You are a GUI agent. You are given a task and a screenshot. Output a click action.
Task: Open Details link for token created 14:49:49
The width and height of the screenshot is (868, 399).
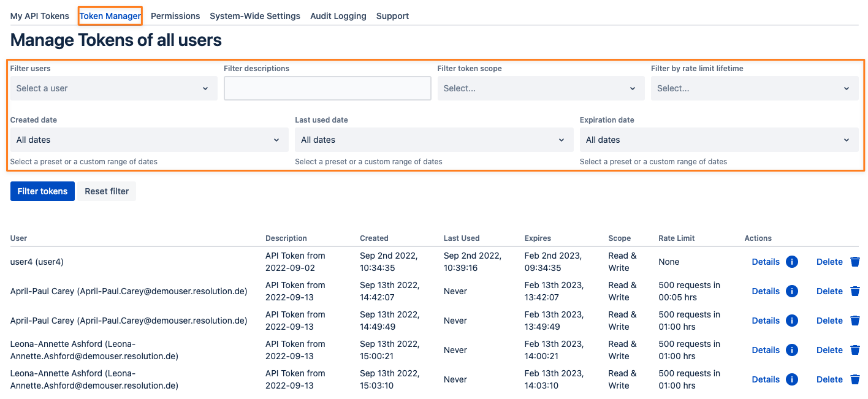(766, 321)
